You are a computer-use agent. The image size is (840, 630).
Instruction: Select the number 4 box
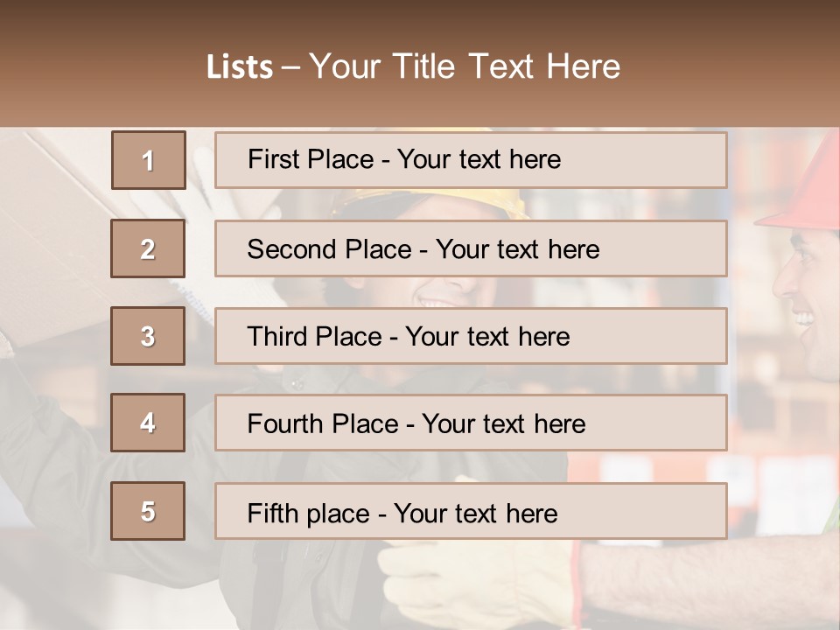[x=148, y=423]
